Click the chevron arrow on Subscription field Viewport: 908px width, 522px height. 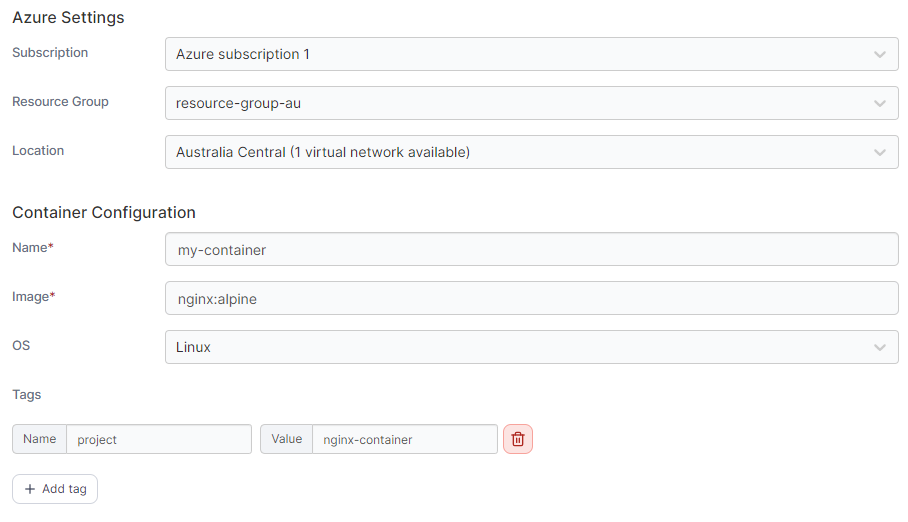879,54
